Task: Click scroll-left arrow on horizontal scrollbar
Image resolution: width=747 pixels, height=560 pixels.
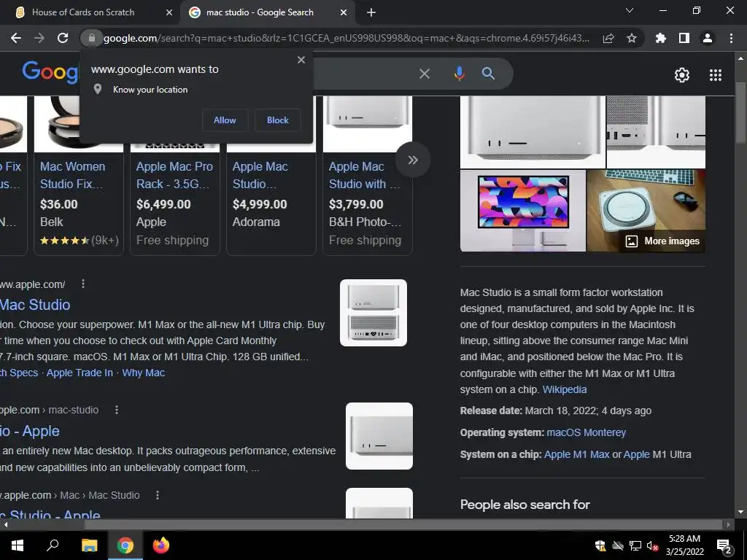Action: click(x=6, y=525)
